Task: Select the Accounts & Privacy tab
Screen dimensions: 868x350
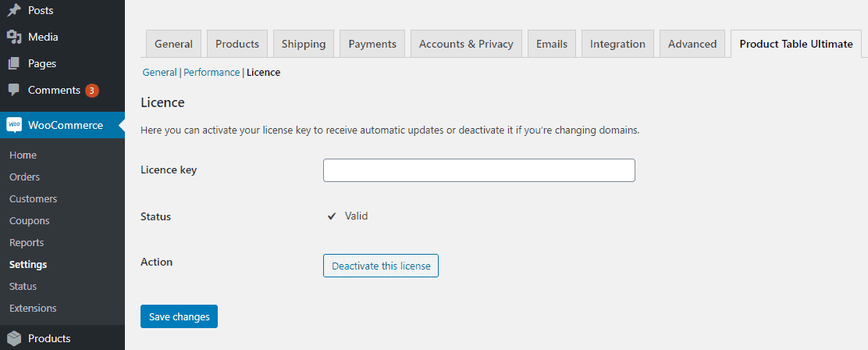Action: [466, 44]
